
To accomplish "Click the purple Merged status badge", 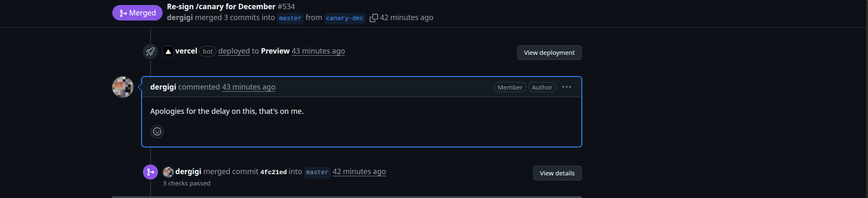I will point(137,13).
